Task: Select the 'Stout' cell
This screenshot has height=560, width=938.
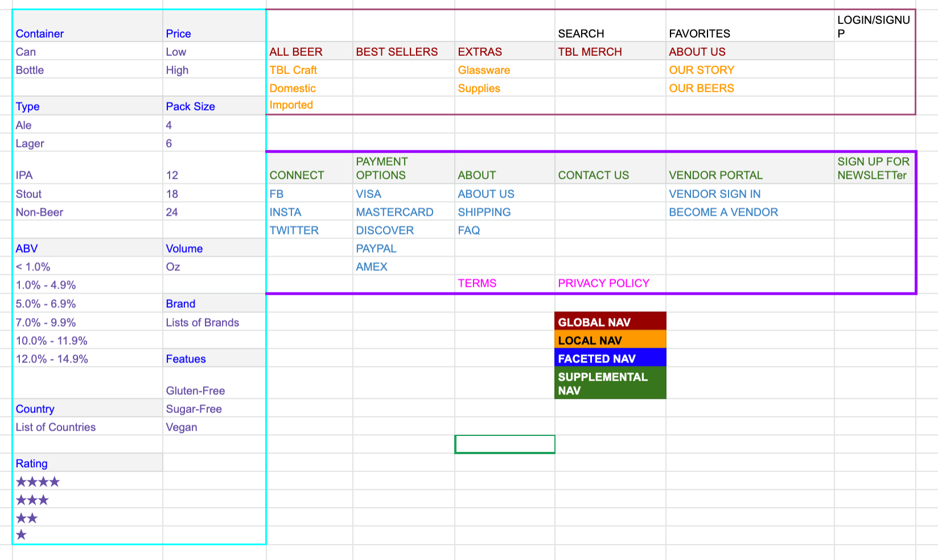Action: click(x=88, y=193)
